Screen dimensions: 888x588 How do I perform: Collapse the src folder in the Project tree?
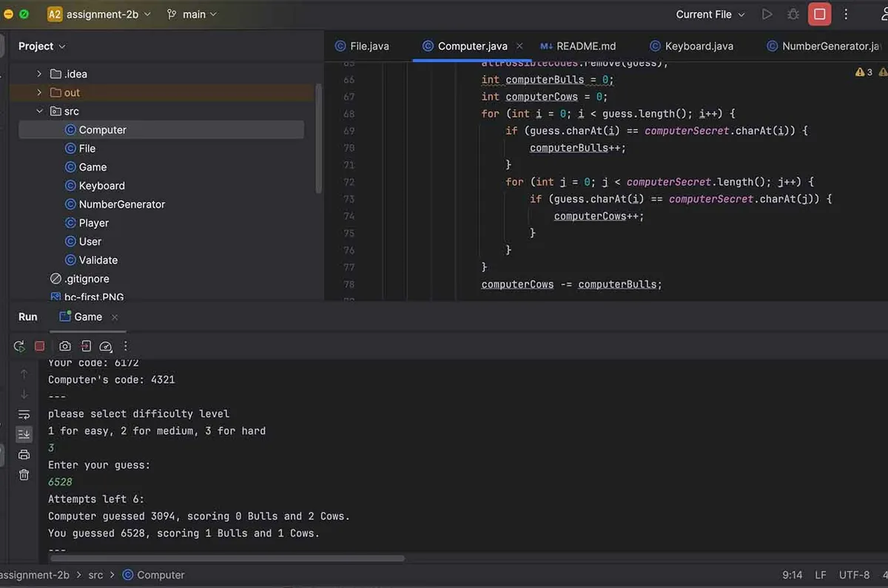pos(40,111)
